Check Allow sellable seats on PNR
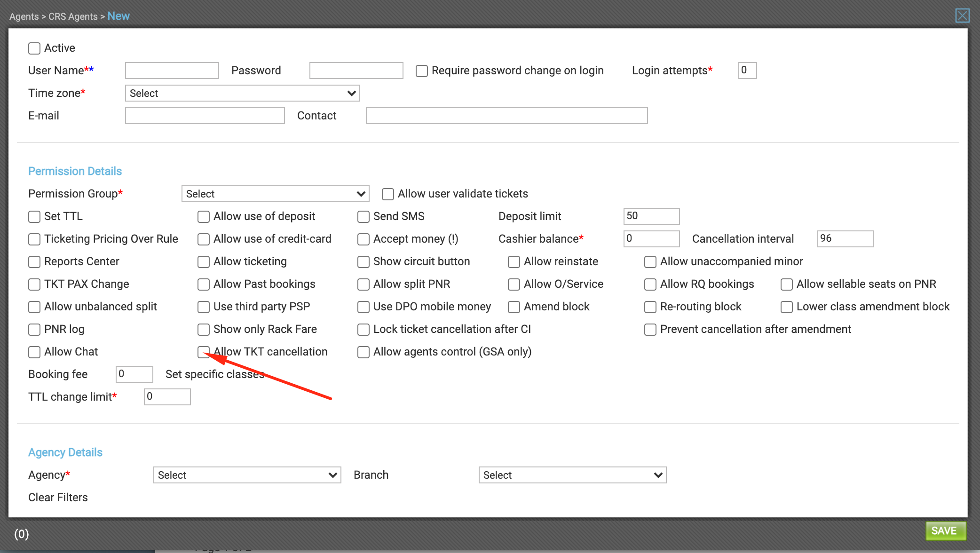Screen dimensions: 980x553 click(787, 284)
